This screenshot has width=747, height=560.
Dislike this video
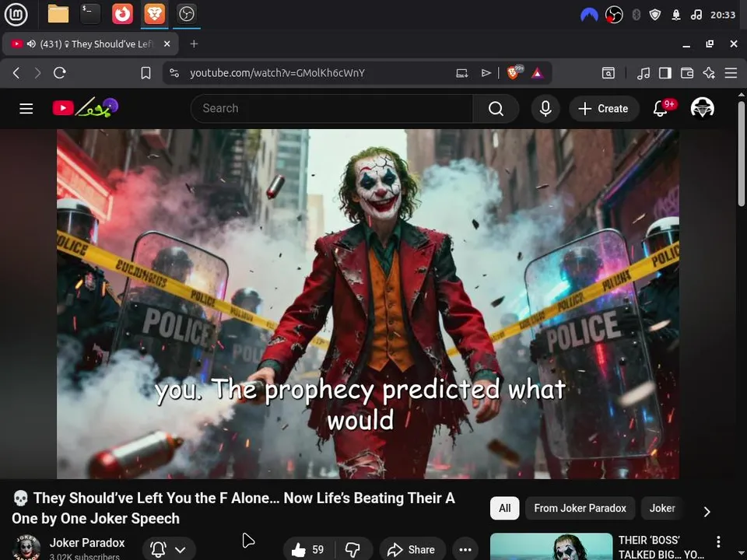(x=353, y=550)
